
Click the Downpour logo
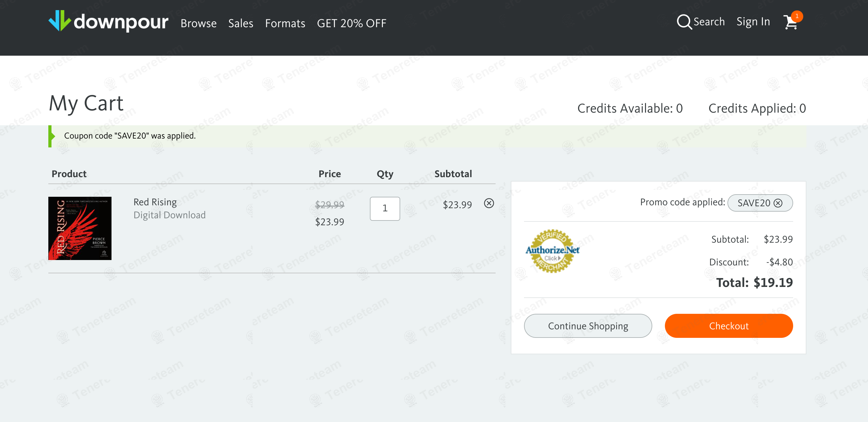click(108, 21)
